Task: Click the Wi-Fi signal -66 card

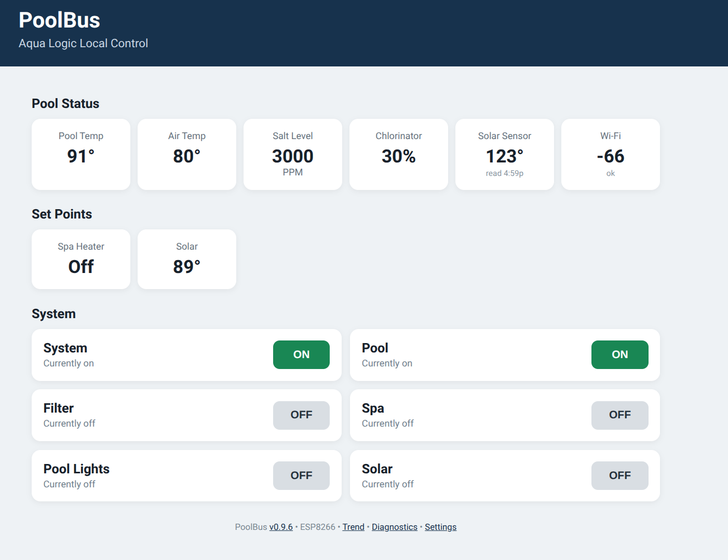Action: pos(611,154)
